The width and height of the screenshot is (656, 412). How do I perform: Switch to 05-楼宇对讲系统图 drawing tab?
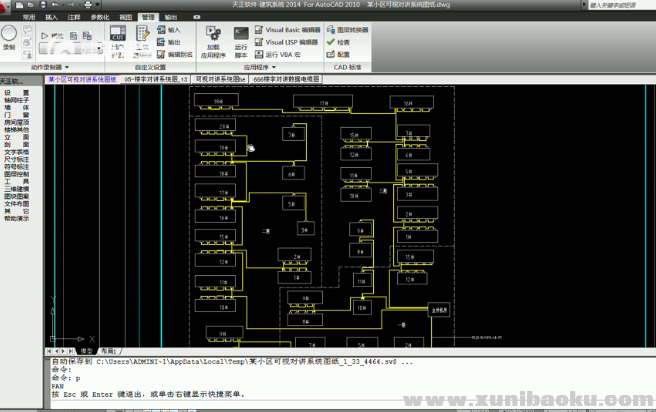[156, 78]
